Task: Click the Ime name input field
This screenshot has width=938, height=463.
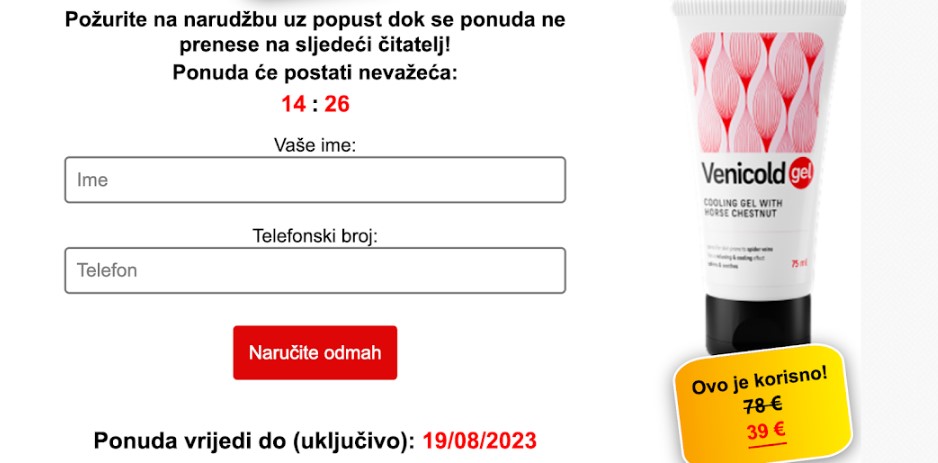Action: tap(315, 179)
